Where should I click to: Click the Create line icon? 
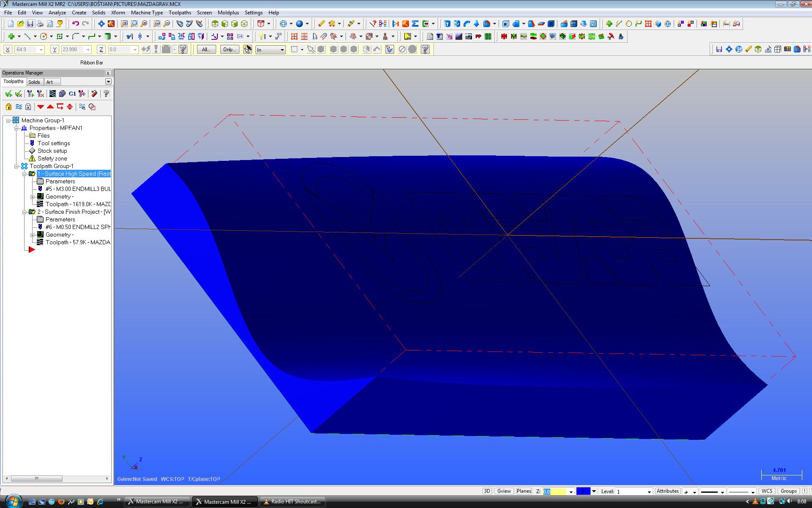[x=27, y=36]
